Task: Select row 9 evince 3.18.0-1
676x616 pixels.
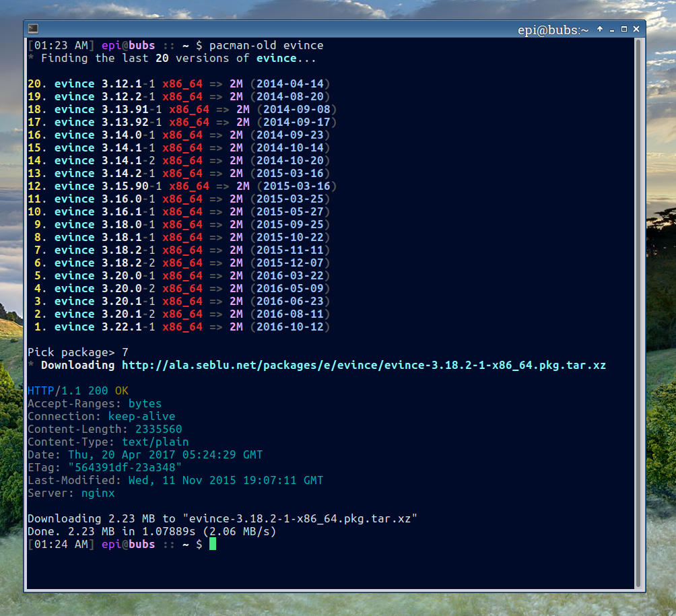Action: (x=182, y=225)
